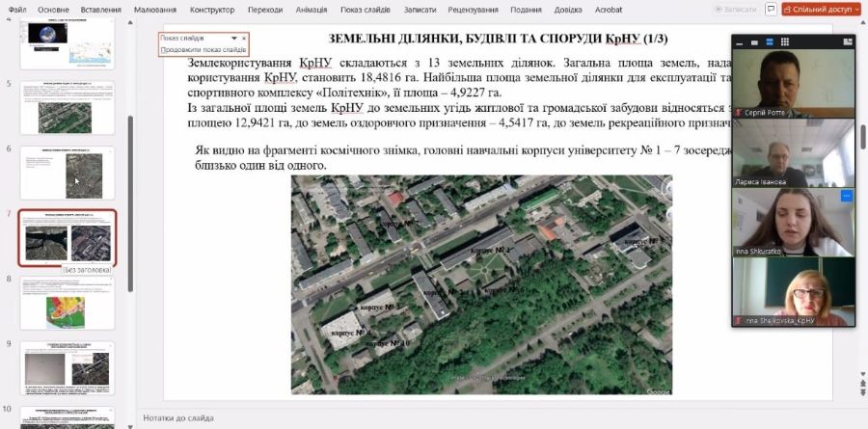Go to previous slide using double-arrow
Screen dimensions: 868x429
click(862, 383)
